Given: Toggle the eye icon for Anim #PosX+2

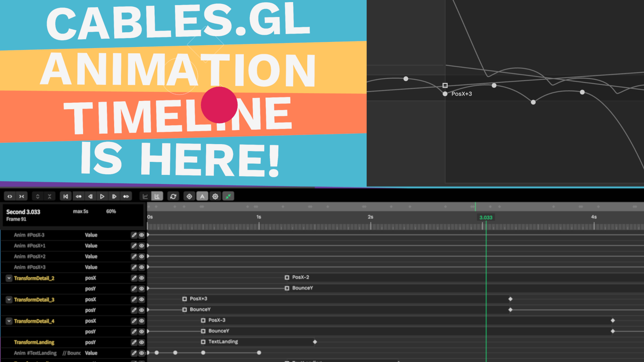Looking at the screenshot, I should (142, 256).
